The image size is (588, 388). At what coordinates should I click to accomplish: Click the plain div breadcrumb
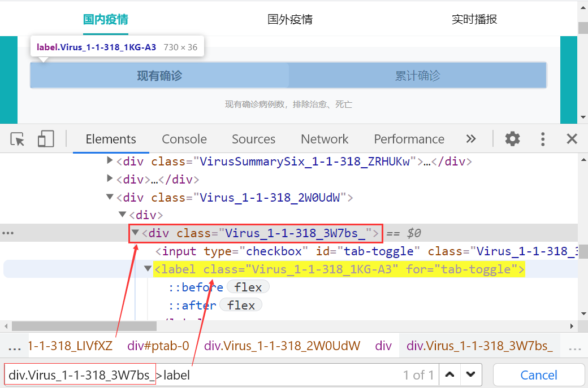coord(383,345)
